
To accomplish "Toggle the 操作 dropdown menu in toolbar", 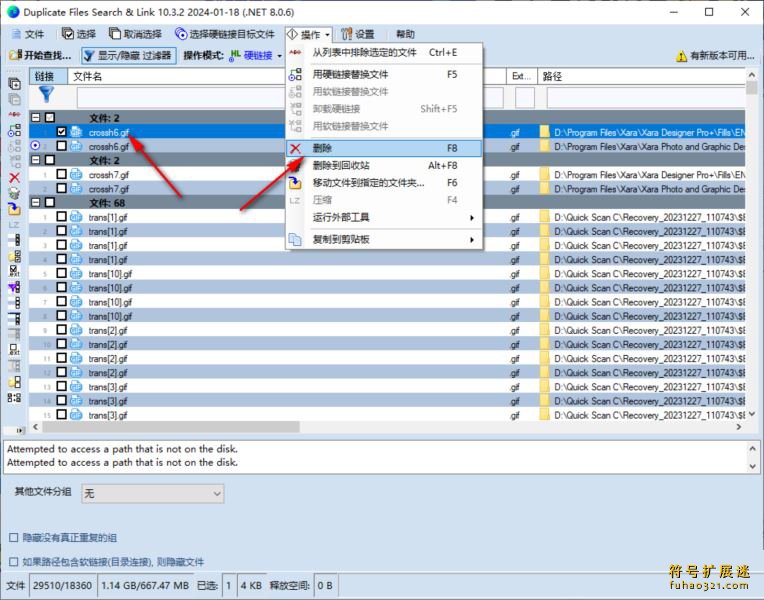I will 309,34.
